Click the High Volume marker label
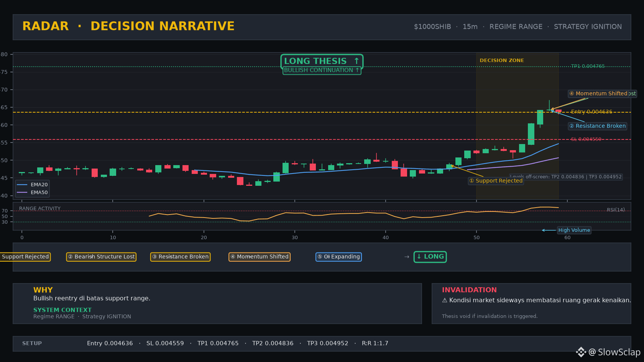Viewport: 644px width, 362px height. [x=574, y=230]
